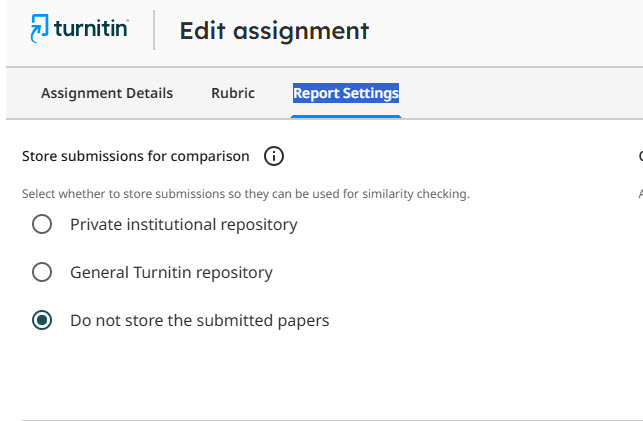Click the 'Private institutional repository' label text

coord(183,224)
